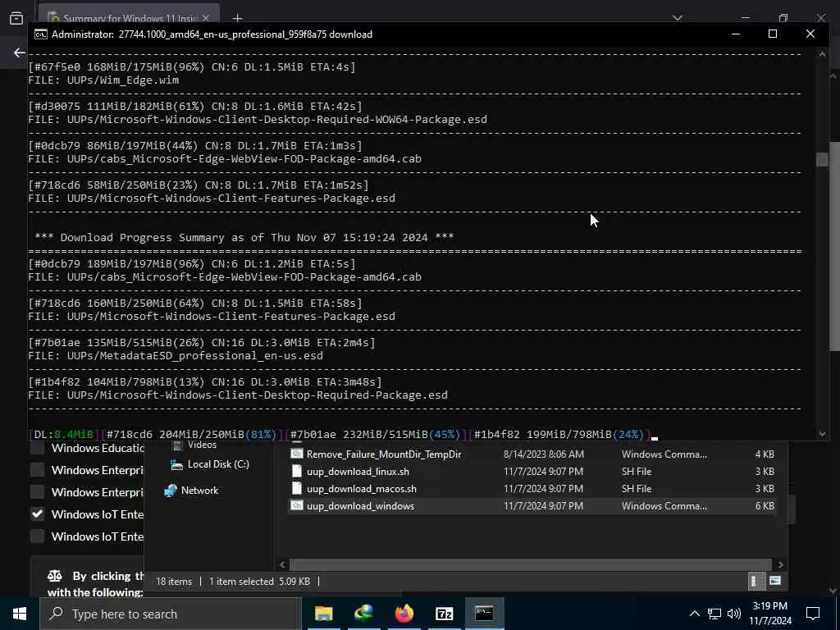
Task: Open 7-Zip from the taskbar
Action: point(444,614)
